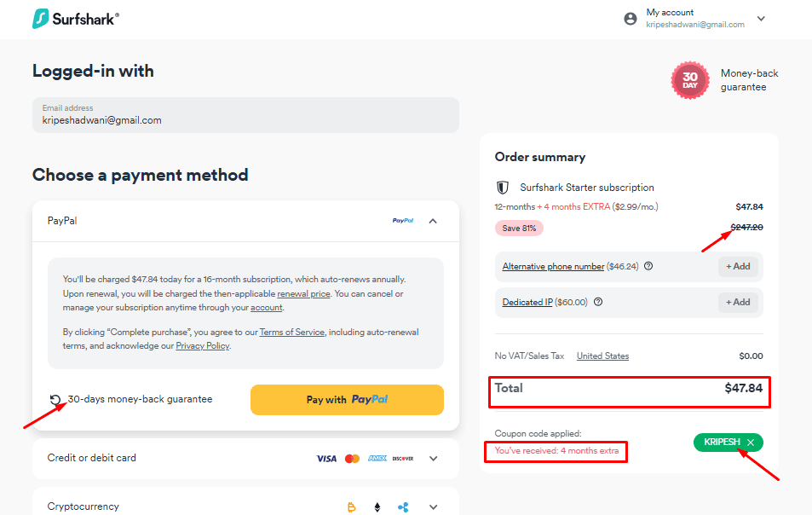This screenshot has height=515, width=812.
Task: Remove the KRIPESH coupon code
Action: coord(751,443)
